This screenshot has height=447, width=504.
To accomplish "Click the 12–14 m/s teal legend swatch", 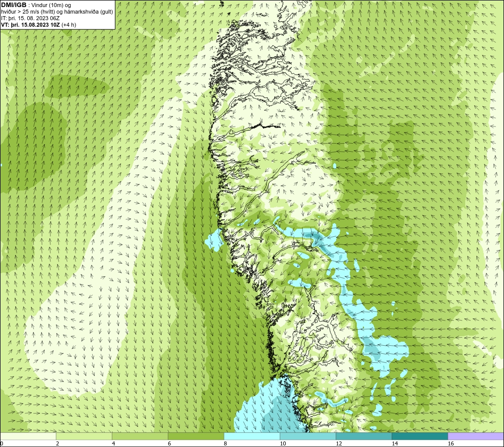I will click(x=363, y=436).
